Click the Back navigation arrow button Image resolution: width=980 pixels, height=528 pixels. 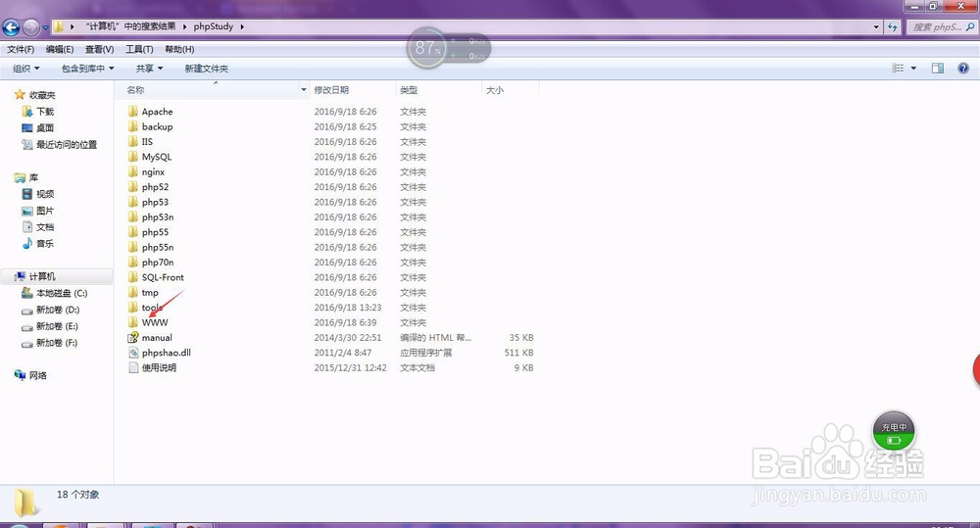click(11, 26)
